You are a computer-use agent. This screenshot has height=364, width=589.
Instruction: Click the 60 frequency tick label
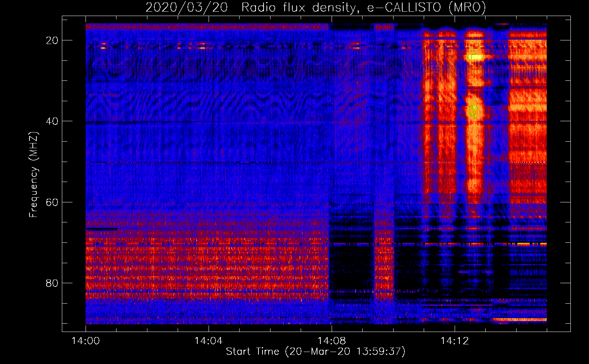[x=52, y=202]
